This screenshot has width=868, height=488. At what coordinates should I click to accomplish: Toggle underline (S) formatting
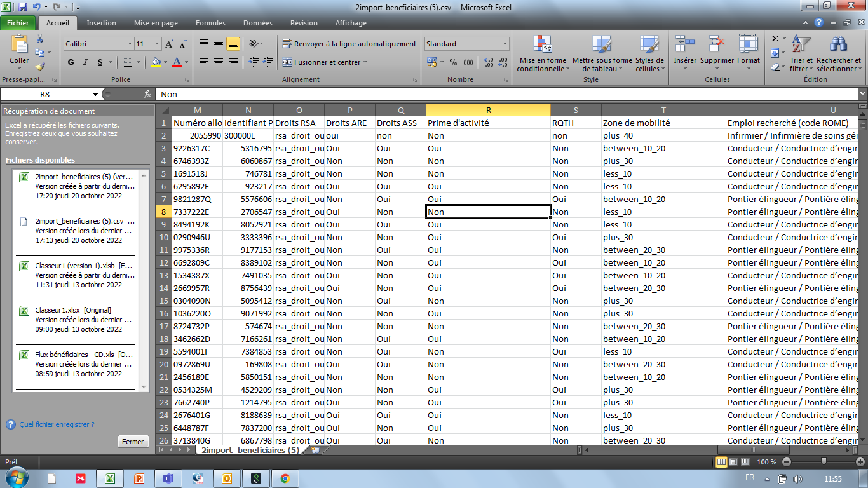pyautogui.click(x=100, y=62)
